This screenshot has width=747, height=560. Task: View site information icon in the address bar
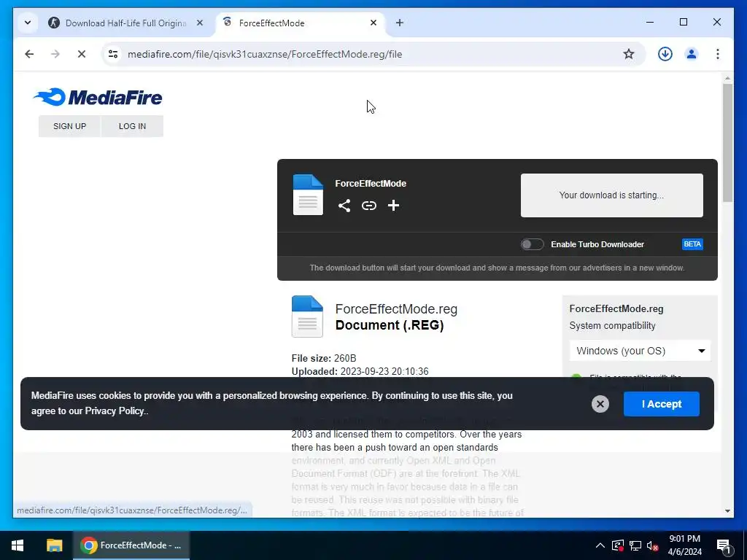tap(113, 54)
